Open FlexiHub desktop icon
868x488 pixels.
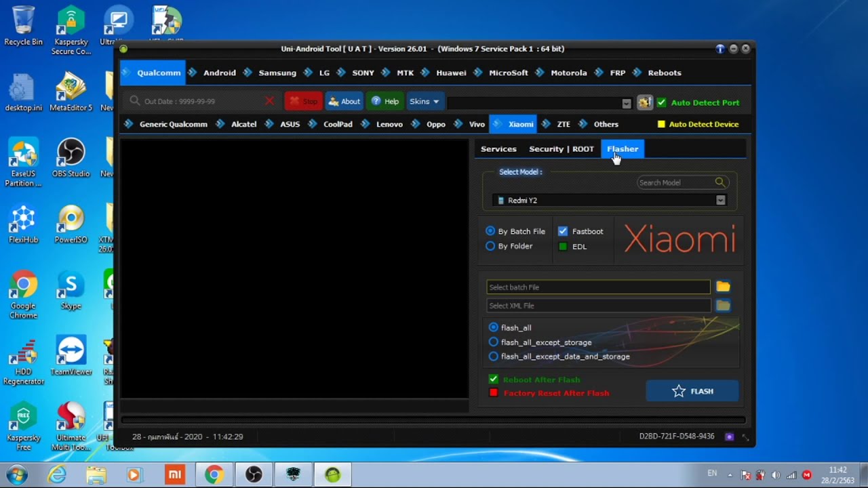[x=23, y=224]
